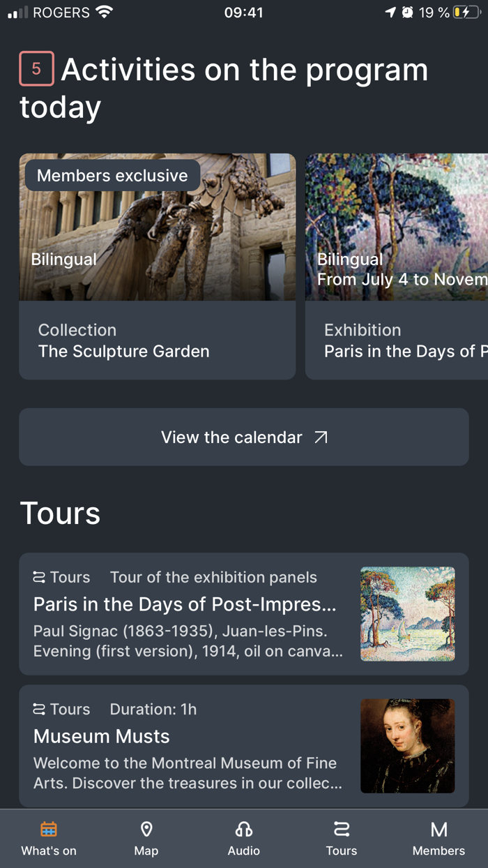Tap the arrow icon beside View the calendar

(x=321, y=437)
